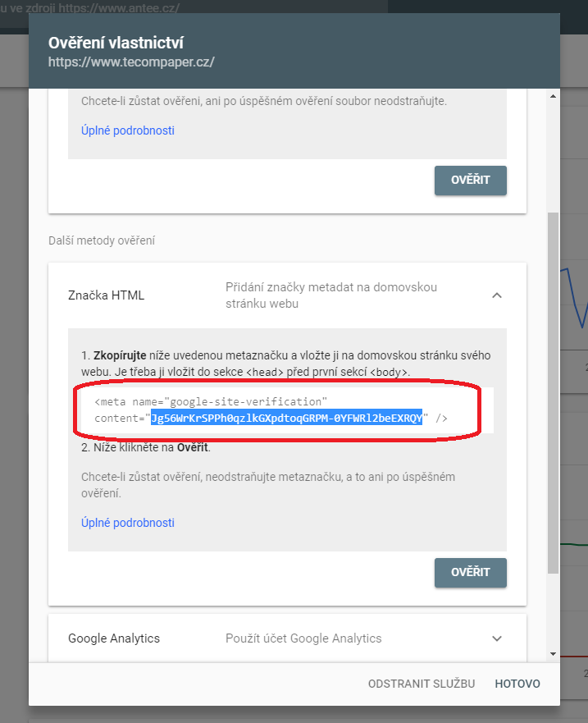
Task: Select the Google Analytics method label
Action: (x=114, y=638)
